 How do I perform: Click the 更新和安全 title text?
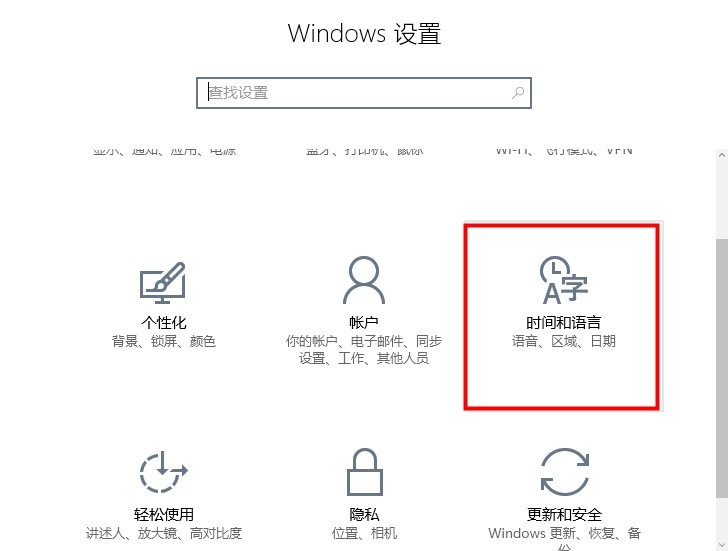point(565,514)
